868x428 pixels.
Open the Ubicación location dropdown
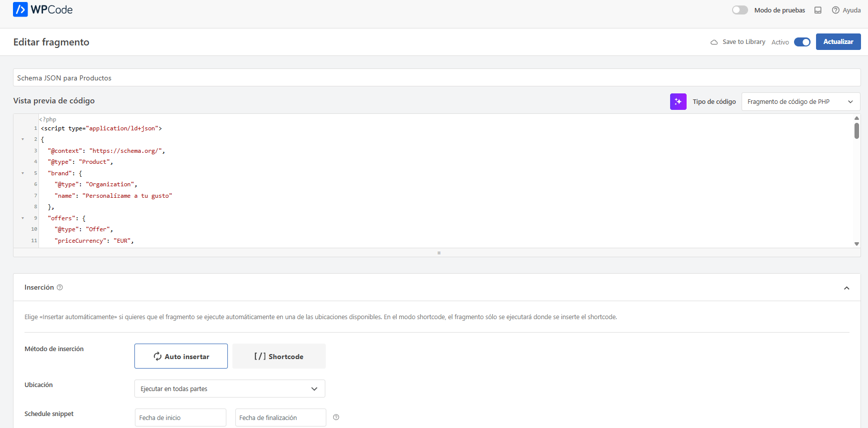click(x=230, y=389)
